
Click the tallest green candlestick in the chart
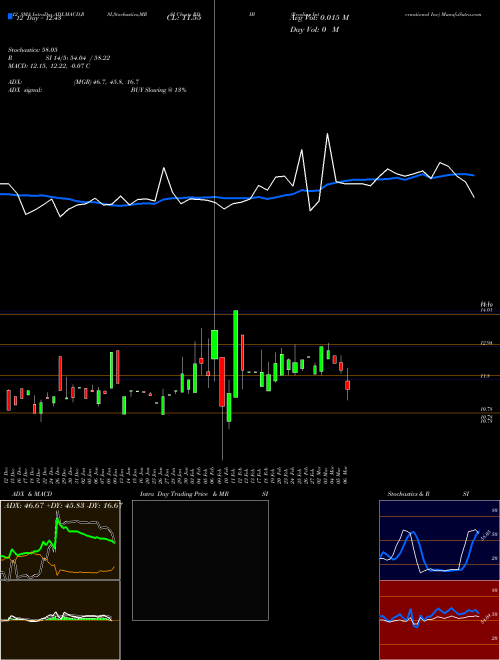point(236,354)
